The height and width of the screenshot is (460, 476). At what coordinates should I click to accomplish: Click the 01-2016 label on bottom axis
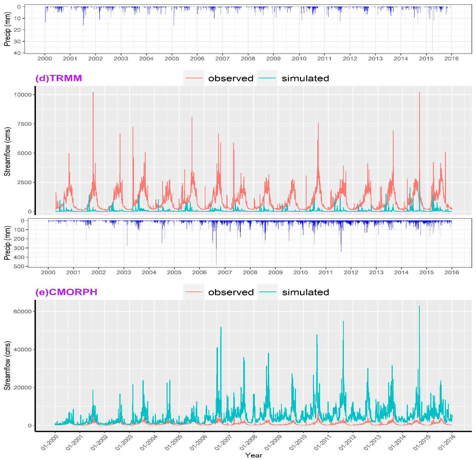click(x=446, y=443)
